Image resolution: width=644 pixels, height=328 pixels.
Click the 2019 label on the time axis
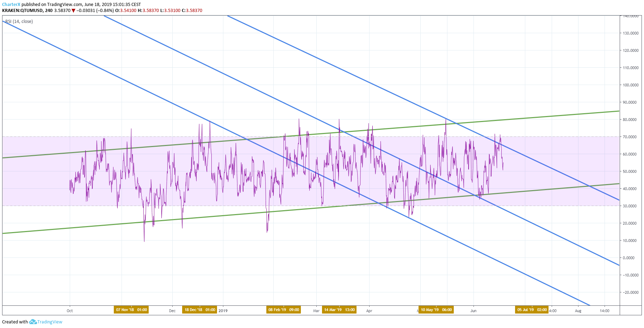[x=223, y=311]
